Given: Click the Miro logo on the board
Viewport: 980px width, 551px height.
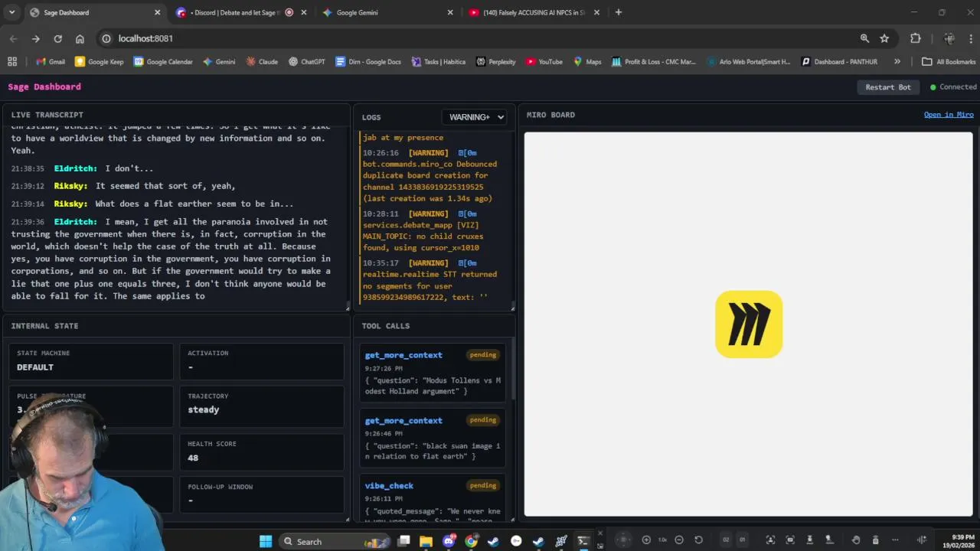Looking at the screenshot, I should pos(749,324).
